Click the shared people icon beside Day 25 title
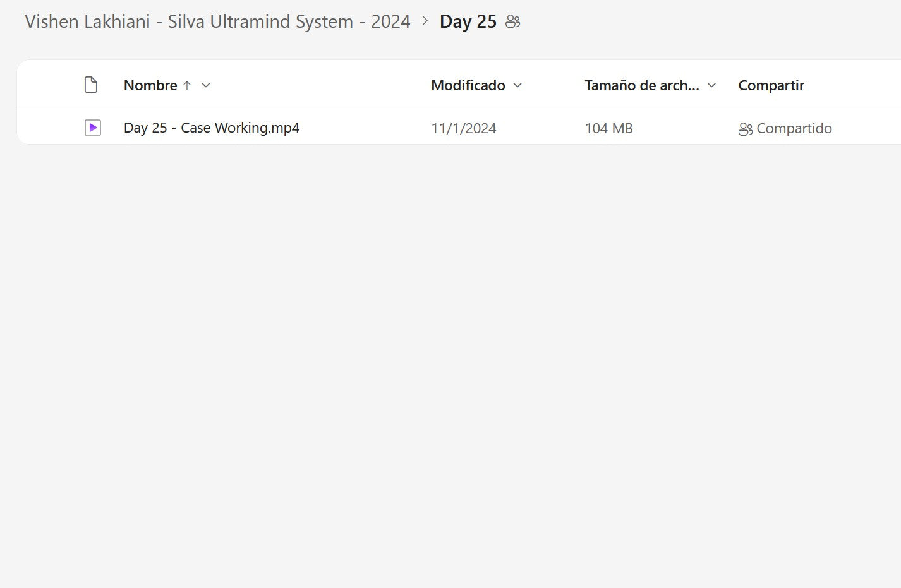Screen dimensions: 901x588 [x=513, y=22]
